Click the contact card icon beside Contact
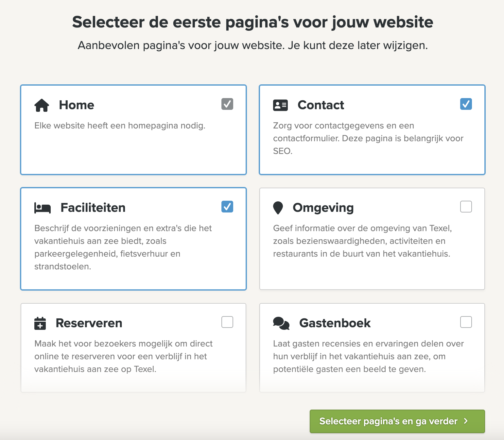This screenshot has height=440, width=504. pyautogui.click(x=280, y=105)
